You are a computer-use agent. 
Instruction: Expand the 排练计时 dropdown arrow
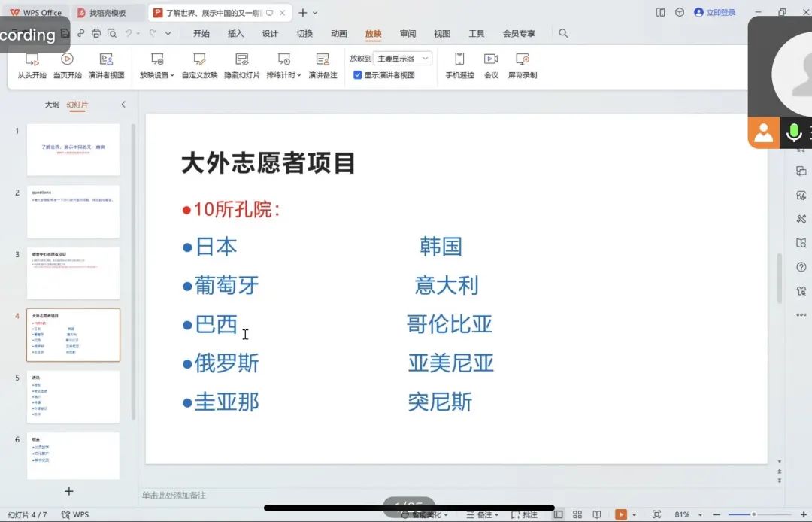(299, 76)
